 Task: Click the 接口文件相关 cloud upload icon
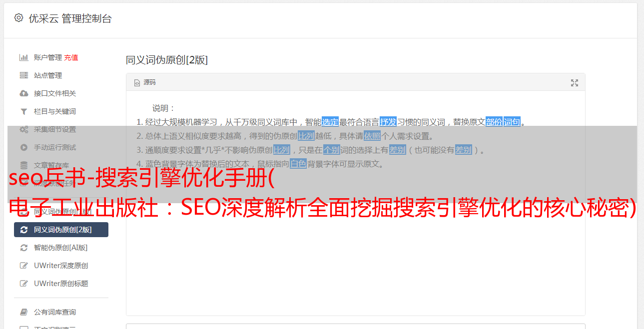tap(23, 93)
